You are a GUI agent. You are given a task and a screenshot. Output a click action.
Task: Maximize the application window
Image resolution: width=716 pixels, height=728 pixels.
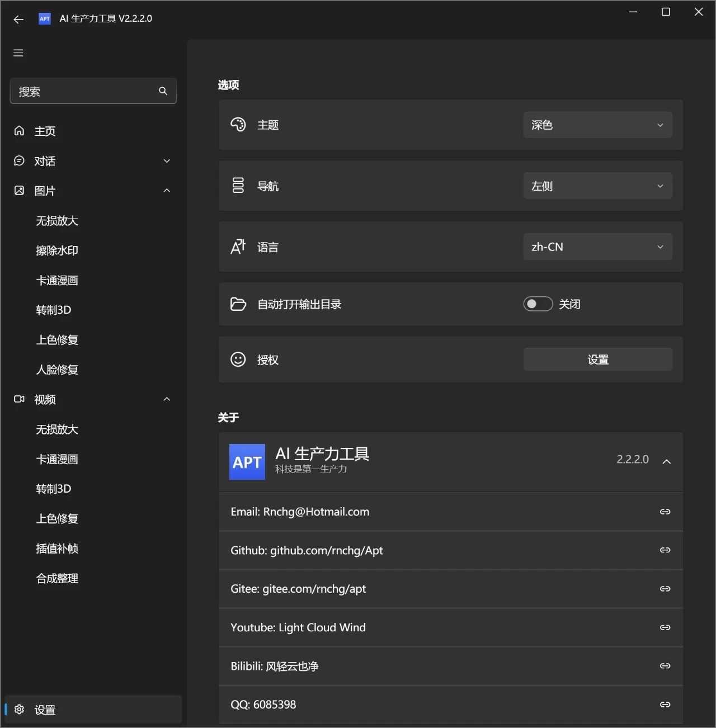[x=666, y=12]
